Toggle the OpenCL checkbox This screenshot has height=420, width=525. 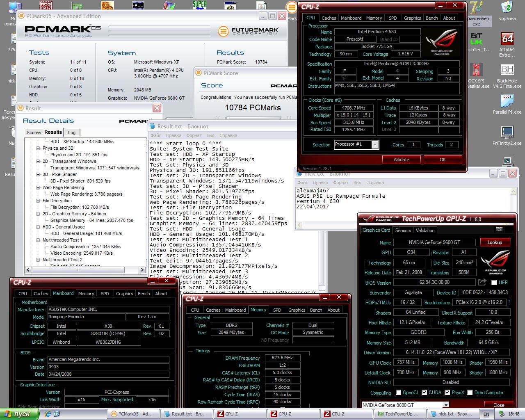(x=398, y=393)
